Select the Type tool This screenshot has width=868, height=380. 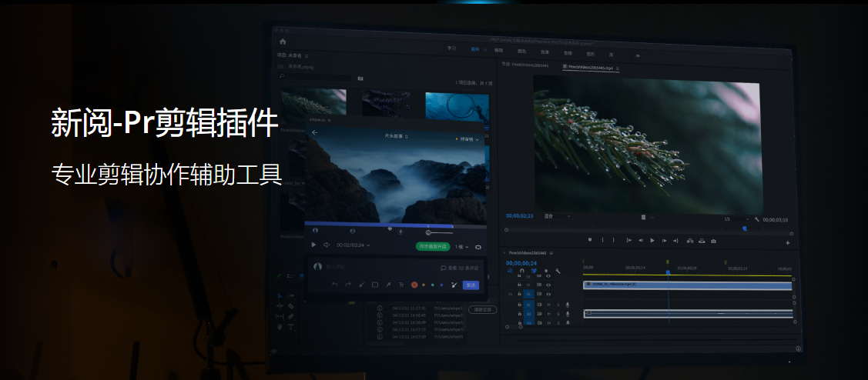click(x=290, y=327)
